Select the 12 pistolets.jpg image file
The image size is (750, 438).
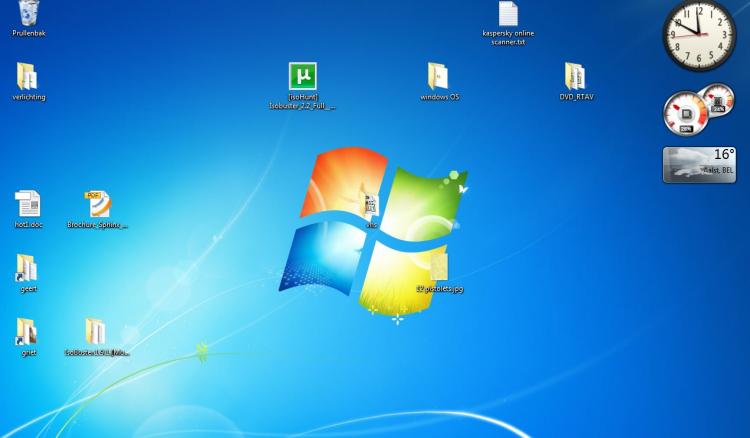439,267
